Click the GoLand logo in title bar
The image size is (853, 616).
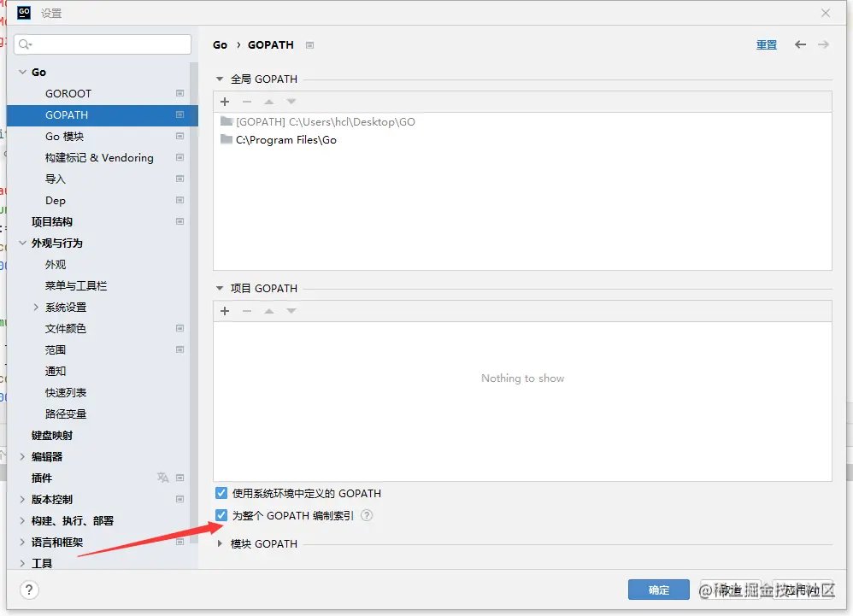[24, 13]
